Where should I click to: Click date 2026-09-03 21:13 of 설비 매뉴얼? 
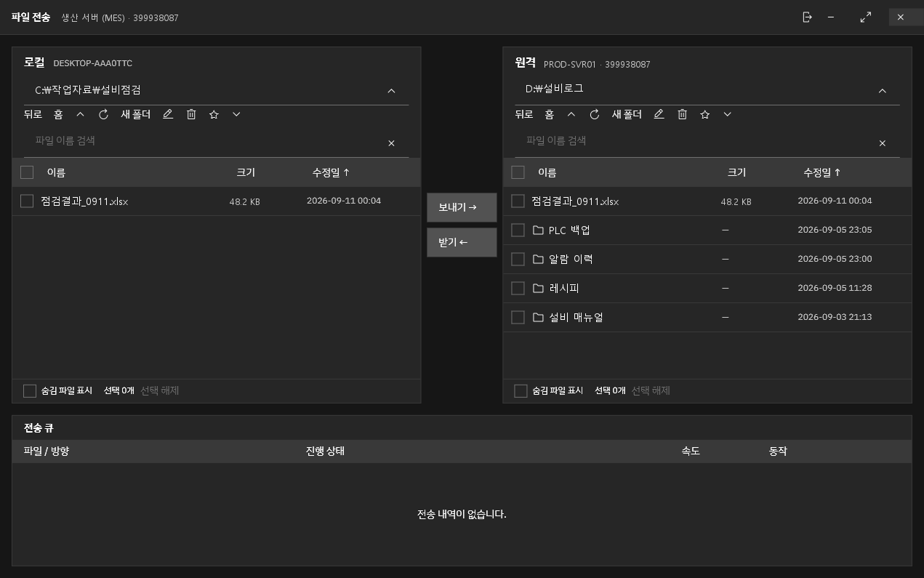[x=835, y=317]
